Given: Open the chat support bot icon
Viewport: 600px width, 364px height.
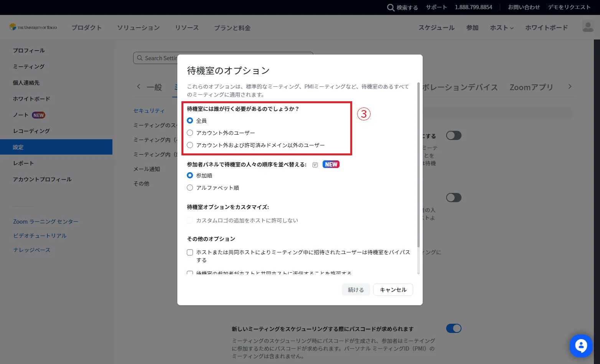Looking at the screenshot, I should [581, 346].
